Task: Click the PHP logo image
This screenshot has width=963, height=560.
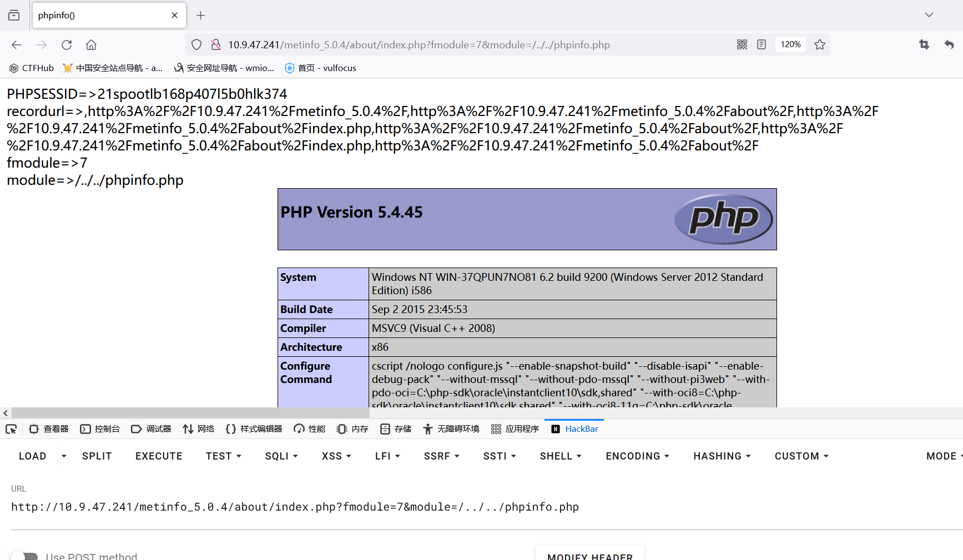Action: [x=723, y=219]
